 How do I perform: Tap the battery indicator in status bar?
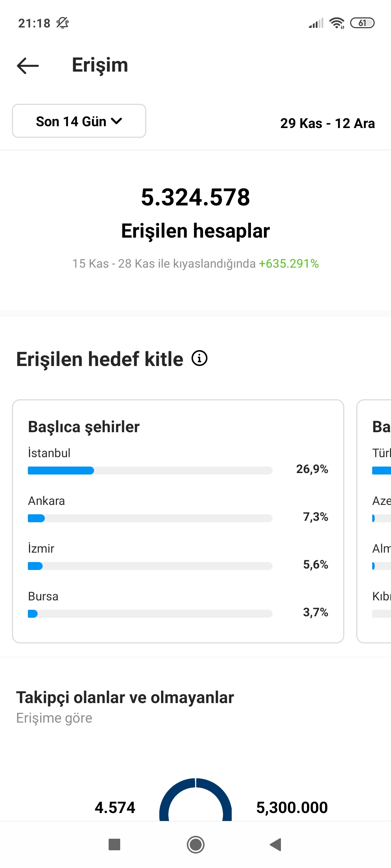(362, 23)
